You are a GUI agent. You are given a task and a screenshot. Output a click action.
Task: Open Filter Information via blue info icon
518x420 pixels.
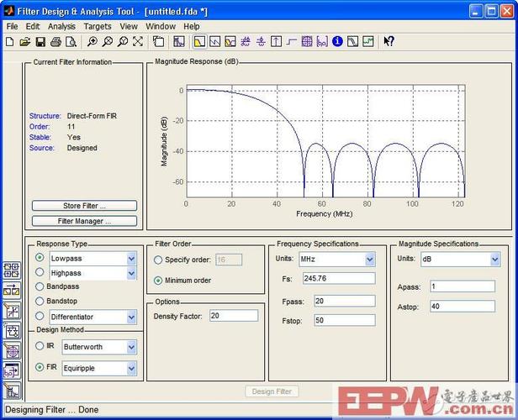click(337, 41)
